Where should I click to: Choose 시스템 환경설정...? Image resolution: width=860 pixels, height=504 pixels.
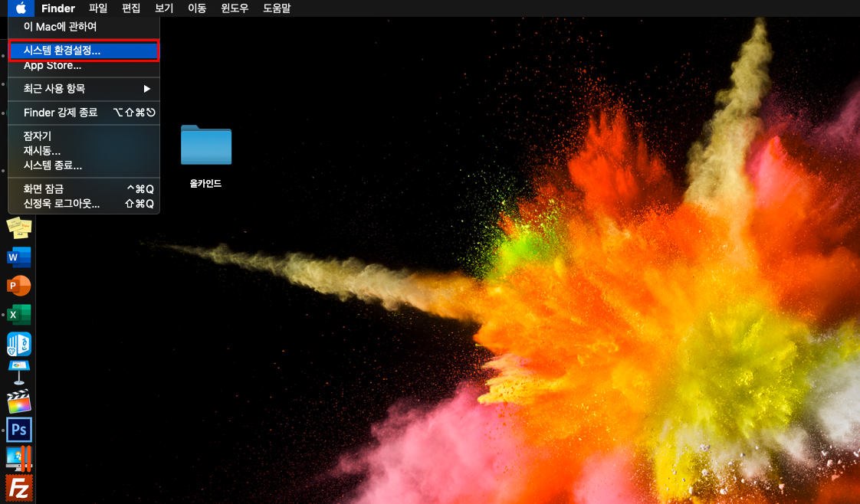84,51
